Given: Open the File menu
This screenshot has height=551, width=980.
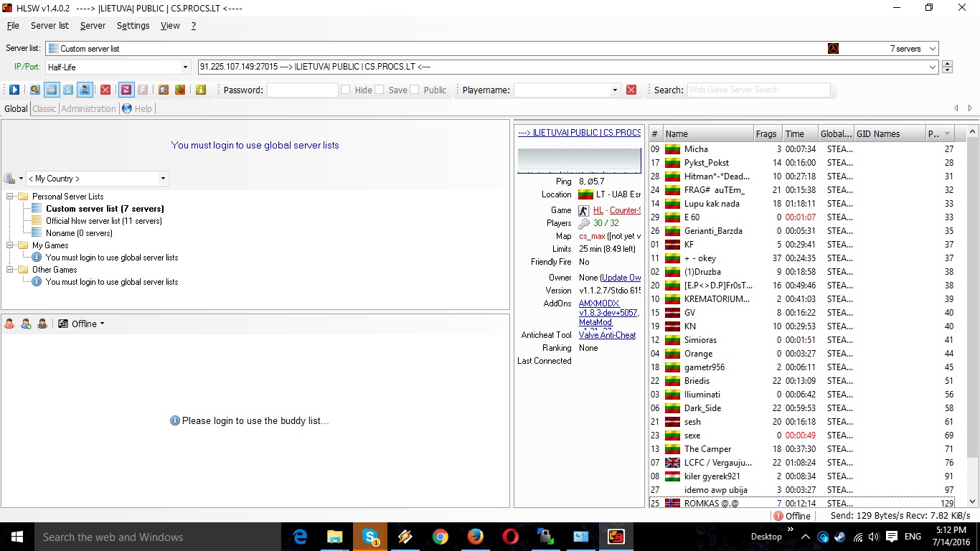Looking at the screenshot, I should click(13, 26).
